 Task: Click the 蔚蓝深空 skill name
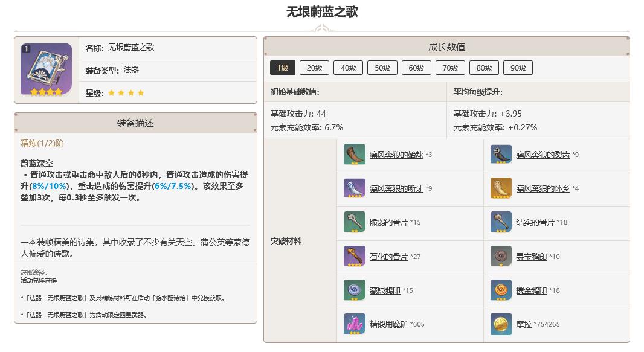(x=37, y=163)
